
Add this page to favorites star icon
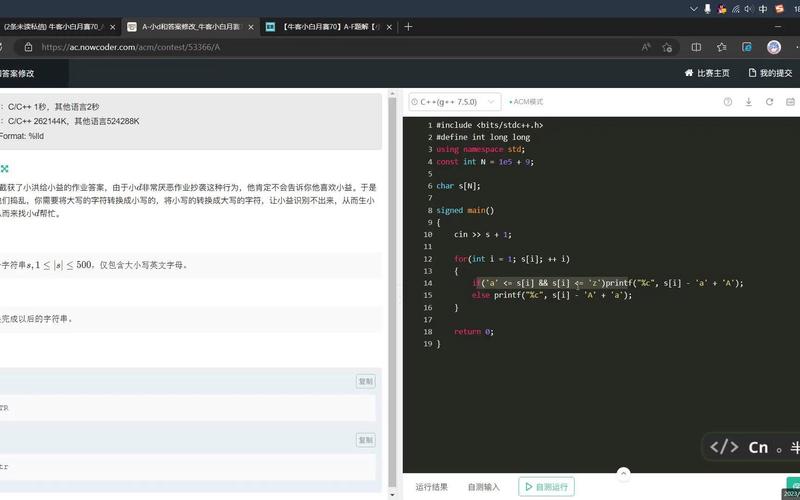tap(667, 47)
